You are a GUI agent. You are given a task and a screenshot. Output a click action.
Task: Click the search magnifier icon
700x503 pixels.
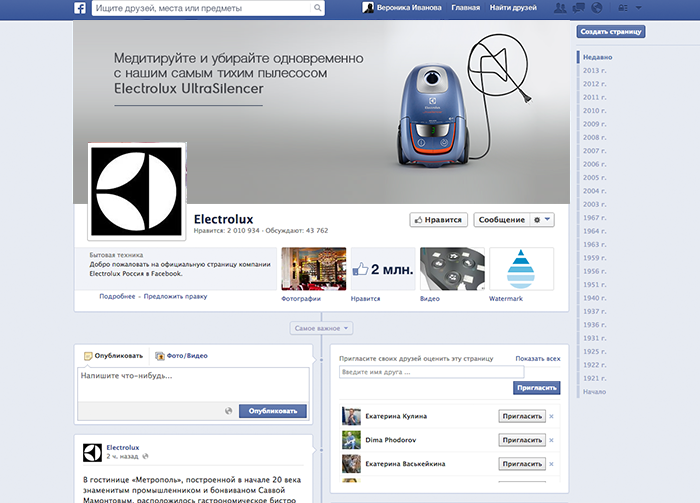[317, 8]
